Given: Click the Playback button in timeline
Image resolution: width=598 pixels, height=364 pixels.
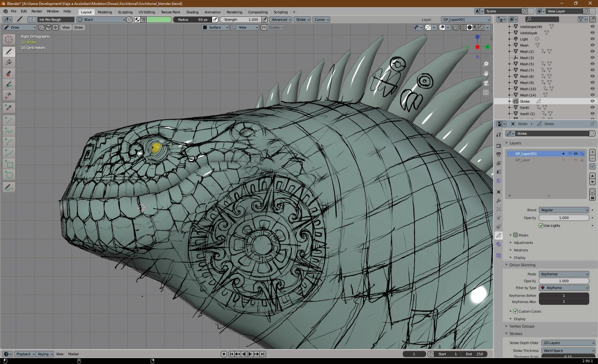Looking at the screenshot, I should [25, 354].
